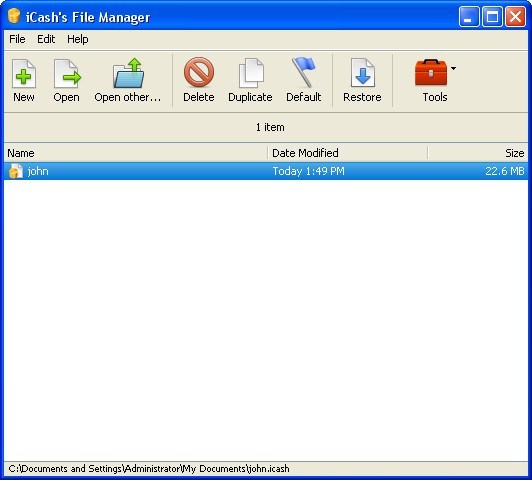Image resolution: width=532 pixels, height=480 pixels.
Task: Click the 22.6 MB size cell
Action: (x=505, y=171)
